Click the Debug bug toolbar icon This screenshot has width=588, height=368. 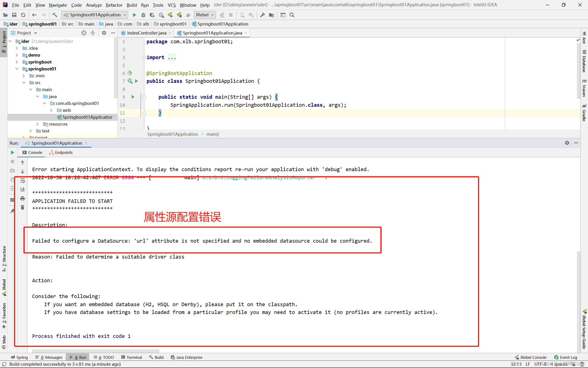coord(143,15)
